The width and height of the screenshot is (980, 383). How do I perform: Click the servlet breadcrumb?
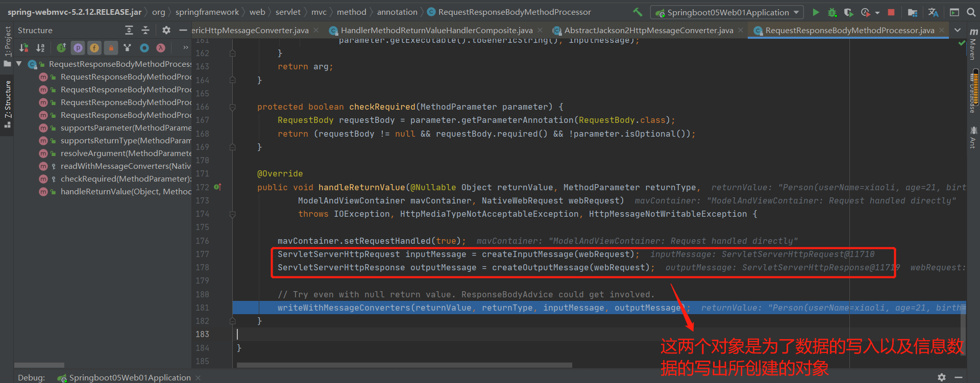click(x=288, y=12)
